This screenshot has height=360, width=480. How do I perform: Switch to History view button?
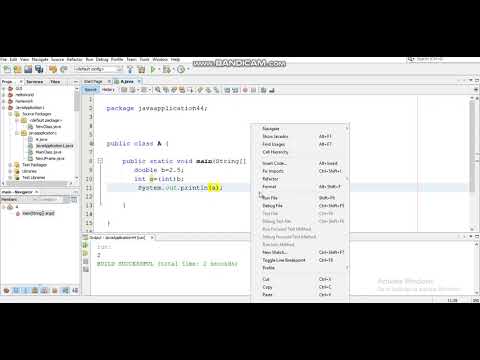point(108,90)
